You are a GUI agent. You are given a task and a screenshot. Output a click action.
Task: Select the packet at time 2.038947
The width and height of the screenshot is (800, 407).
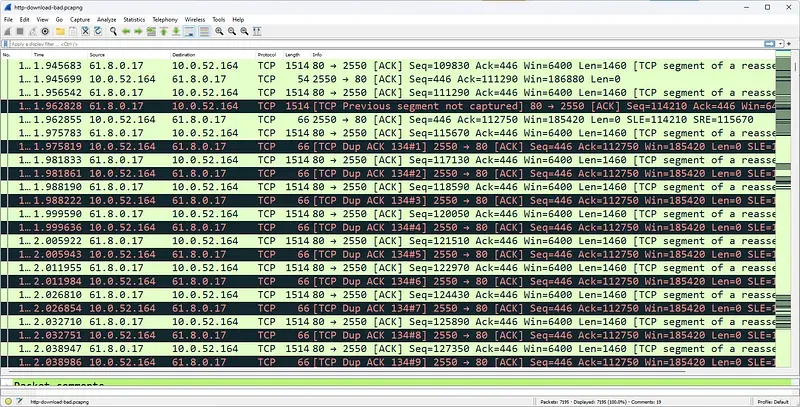coord(388,348)
